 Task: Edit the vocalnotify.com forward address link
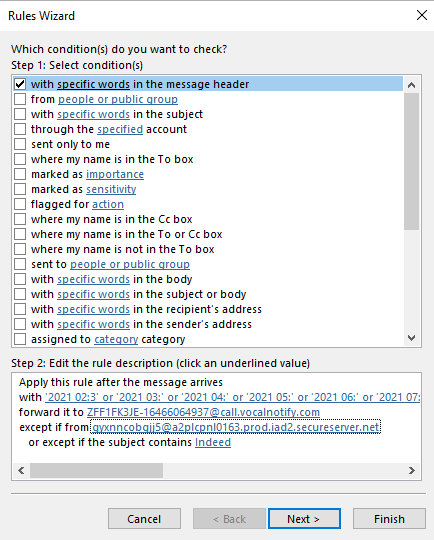pos(203,412)
